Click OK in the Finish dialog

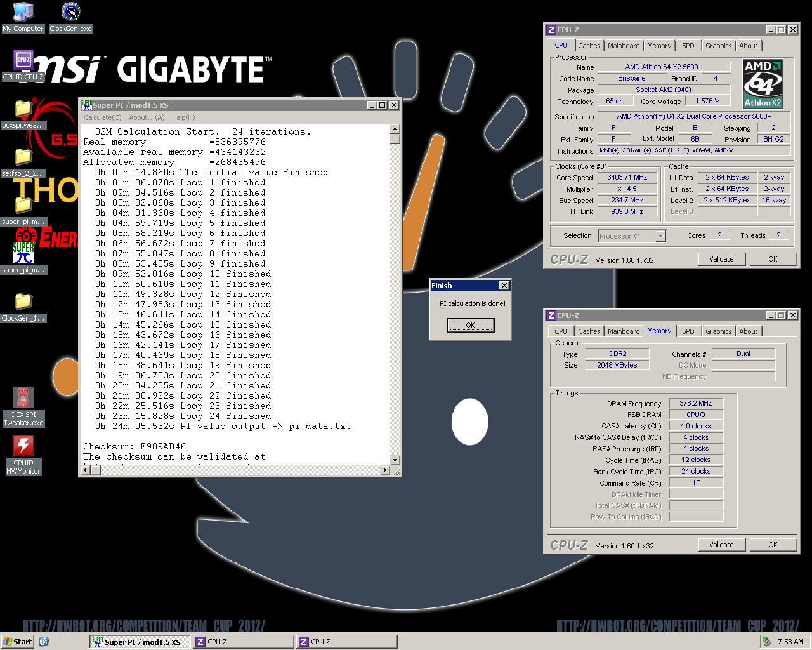[x=470, y=325]
